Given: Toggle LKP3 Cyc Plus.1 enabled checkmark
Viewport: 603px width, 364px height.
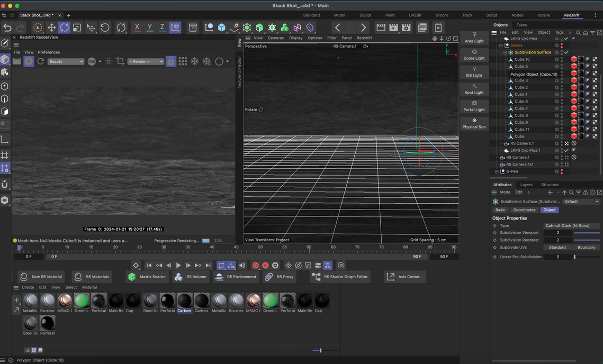Looking at the screenshot, I should pyautogui.click(x=566, y=150).
